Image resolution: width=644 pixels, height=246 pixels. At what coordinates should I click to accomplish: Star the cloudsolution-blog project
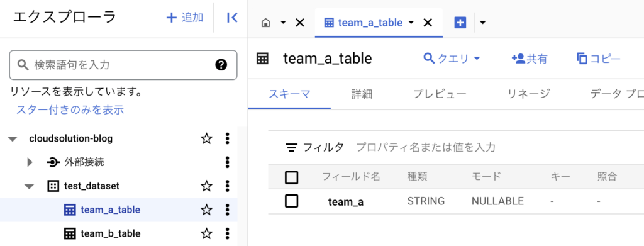[206, 139]
